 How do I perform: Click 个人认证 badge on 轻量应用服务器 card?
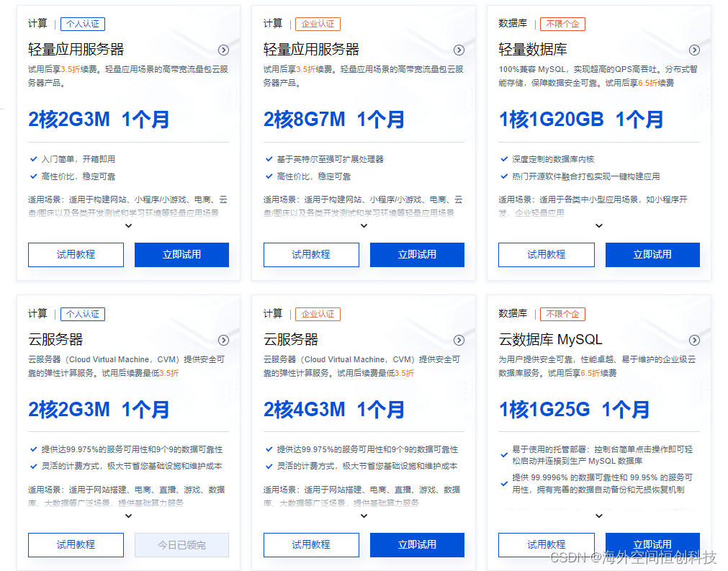coord(83,24)
